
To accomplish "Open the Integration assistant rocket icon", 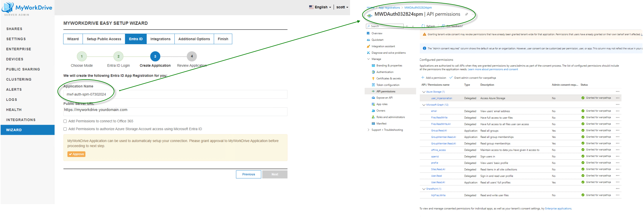I will (368, 46).
